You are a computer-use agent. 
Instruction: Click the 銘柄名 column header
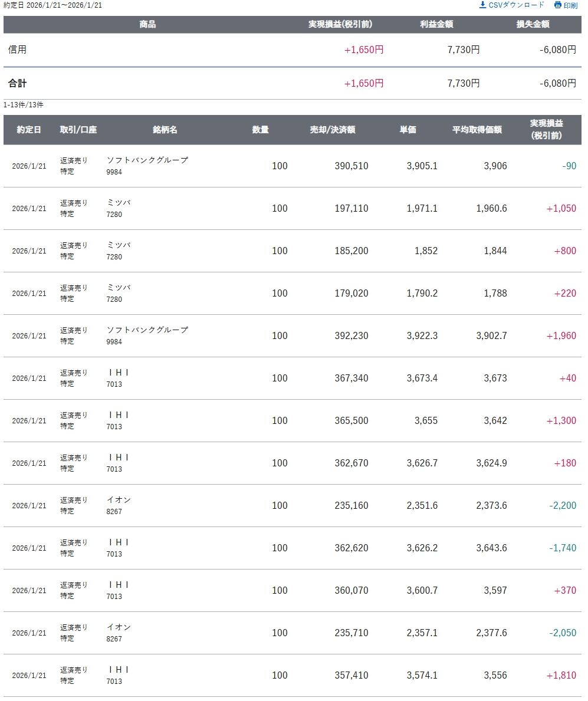(165, 130)
